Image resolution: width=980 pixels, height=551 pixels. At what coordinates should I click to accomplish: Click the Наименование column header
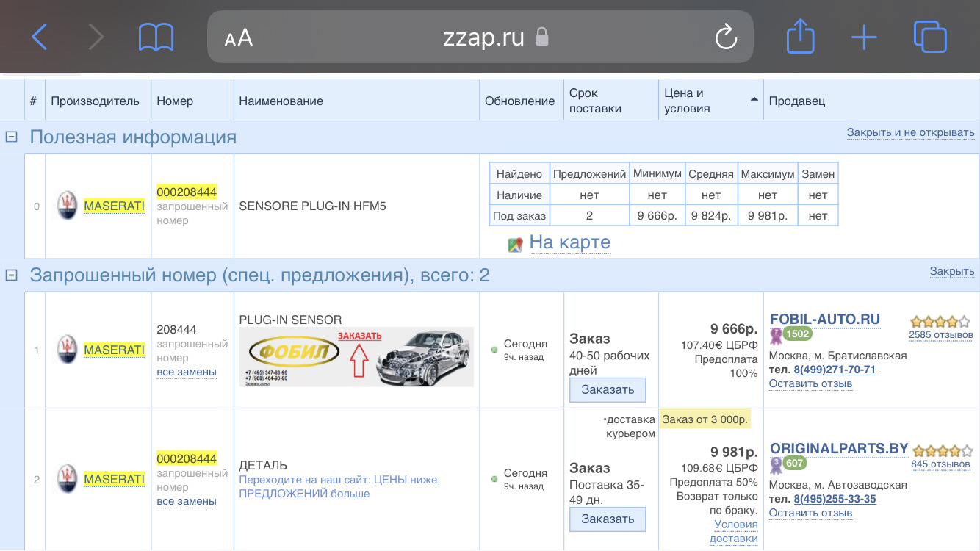point(281,101)
